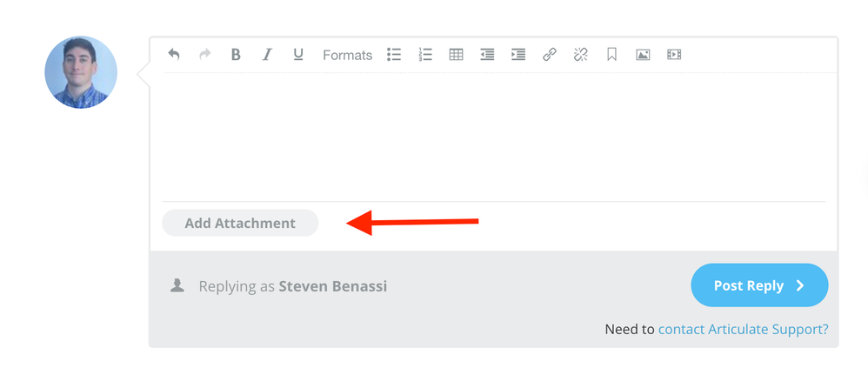Open the Formats dropdown
Screen dimensions: 868x375
(347, 55)
